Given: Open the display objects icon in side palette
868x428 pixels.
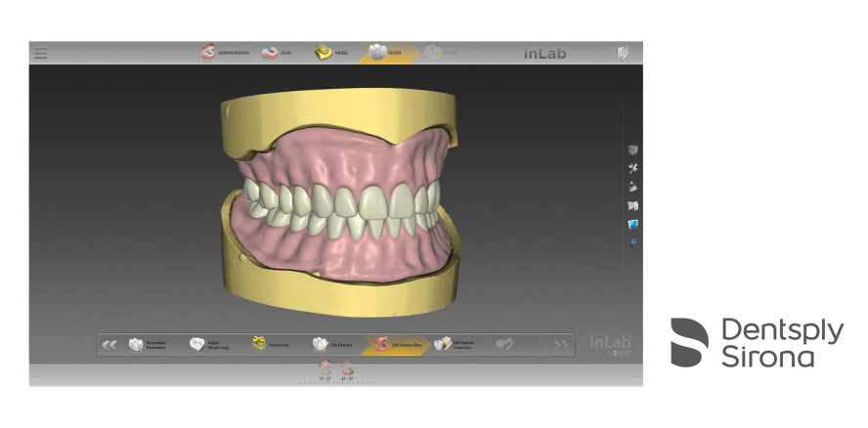Looking at the screenshot, I should pyautogui.click(x=633, y=188).
